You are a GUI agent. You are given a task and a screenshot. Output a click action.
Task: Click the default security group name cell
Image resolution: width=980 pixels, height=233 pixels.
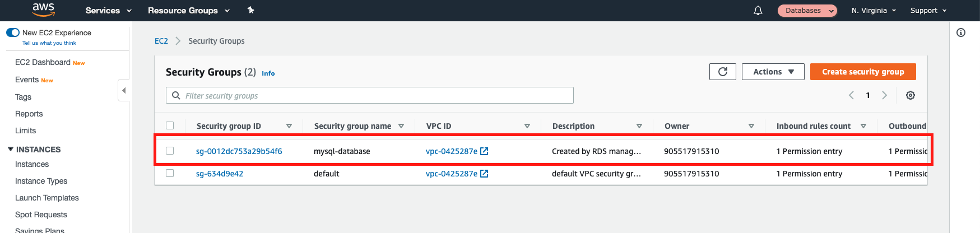tap(327, 174)
